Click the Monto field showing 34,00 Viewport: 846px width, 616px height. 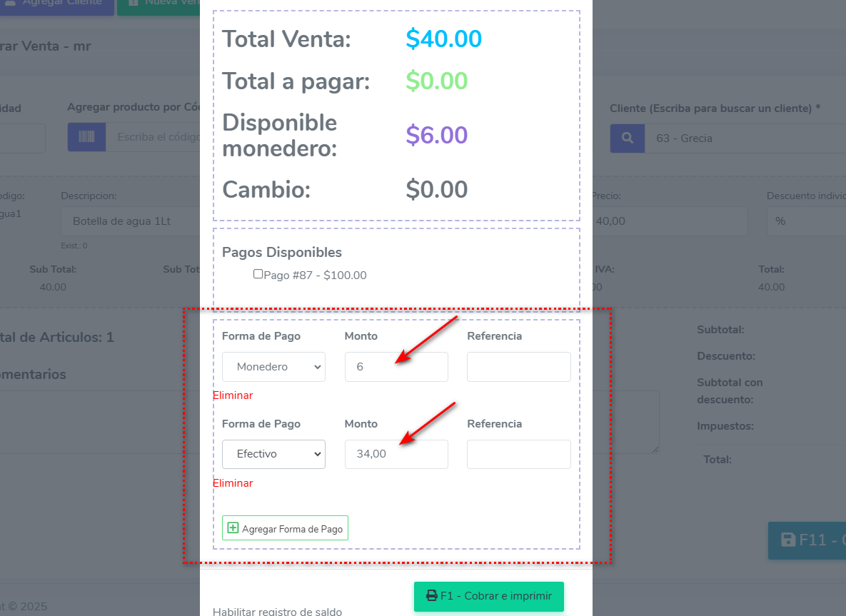pos(396,454)
